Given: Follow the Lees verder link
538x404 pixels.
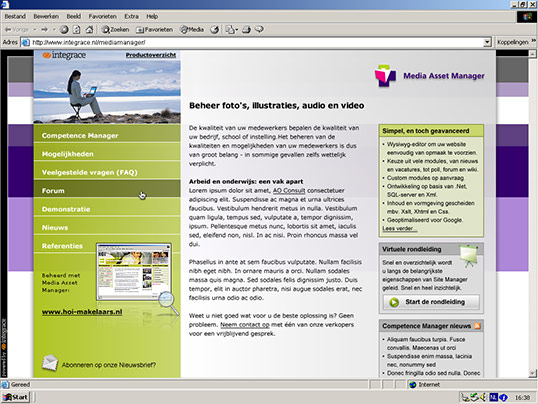Looking at the screenshot, I should coord(399,229).
